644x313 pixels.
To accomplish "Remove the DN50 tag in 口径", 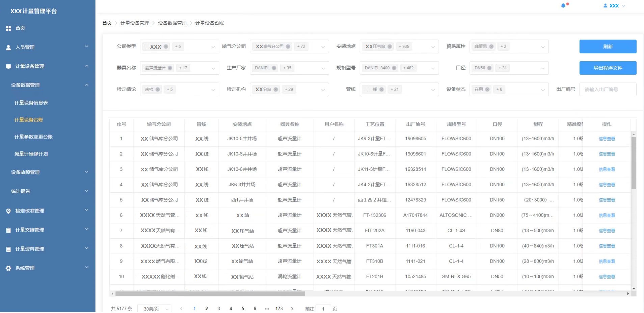I will pos(489,68).
